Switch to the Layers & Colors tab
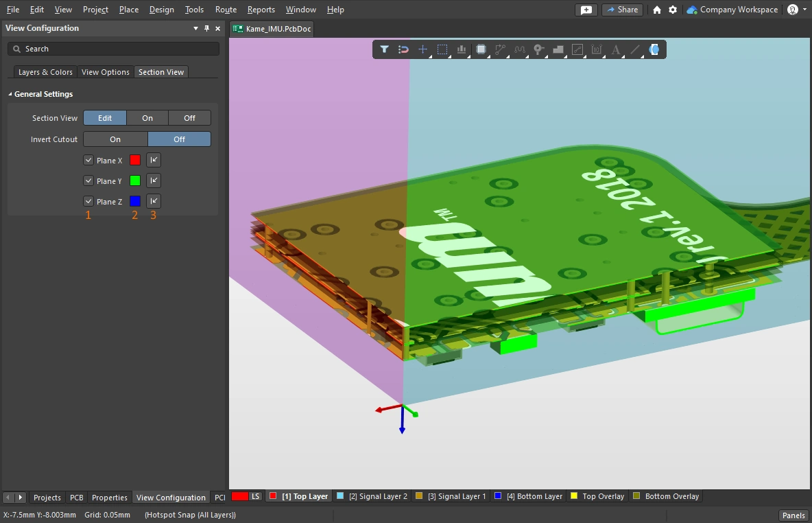 [45, 72]
